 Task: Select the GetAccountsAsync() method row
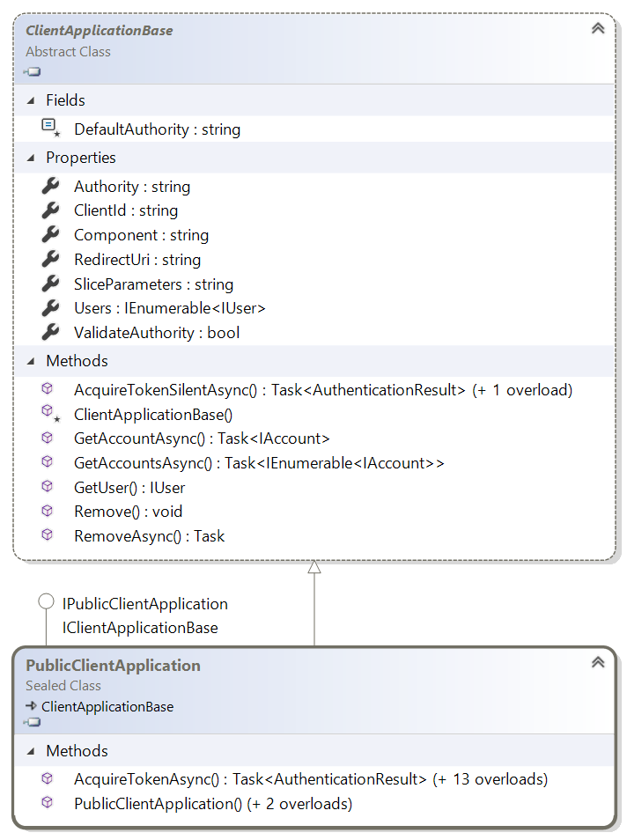click(259, 463)
